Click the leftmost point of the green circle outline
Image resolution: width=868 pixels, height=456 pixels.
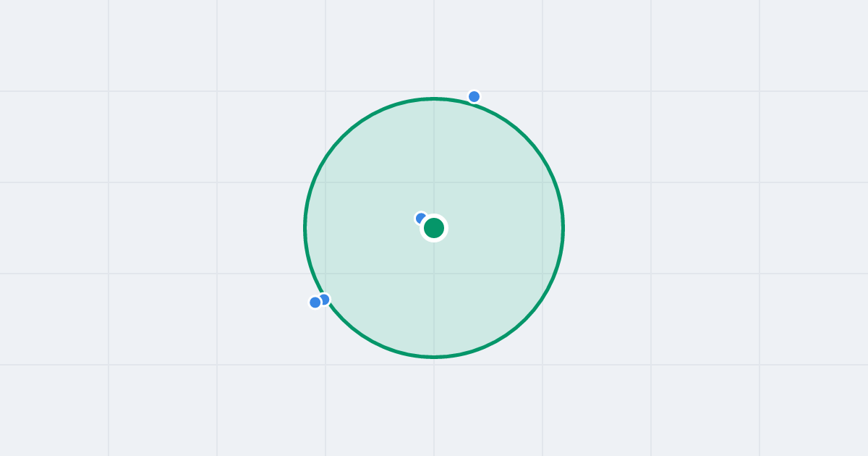click(x=305, y=228)
